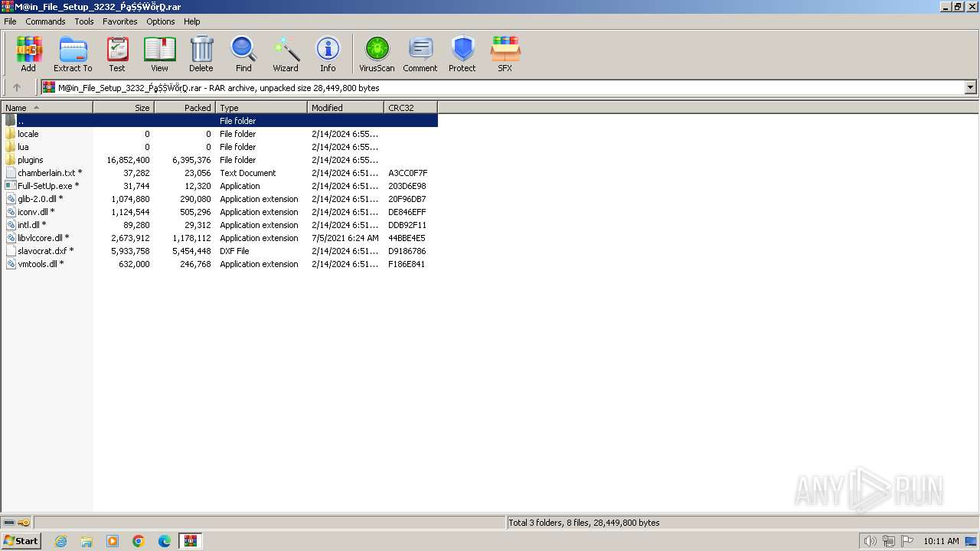Open the Favorites menu
Image resolution: width=980 pixels, height=551 pixels.
(120, 21)
